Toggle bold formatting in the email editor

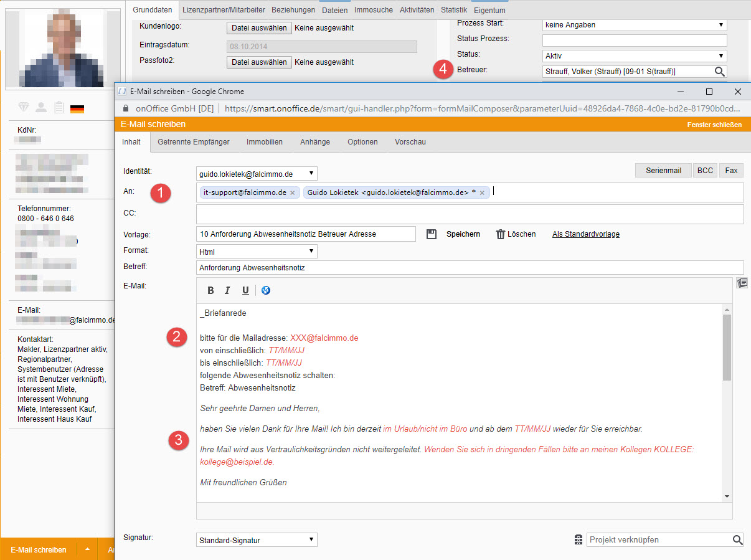point(210,290)
